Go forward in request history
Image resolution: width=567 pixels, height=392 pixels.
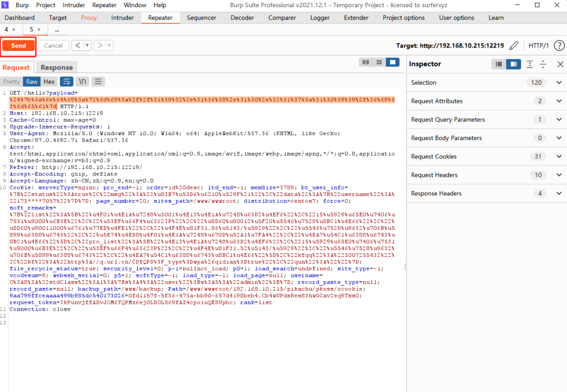pos(100,45)
